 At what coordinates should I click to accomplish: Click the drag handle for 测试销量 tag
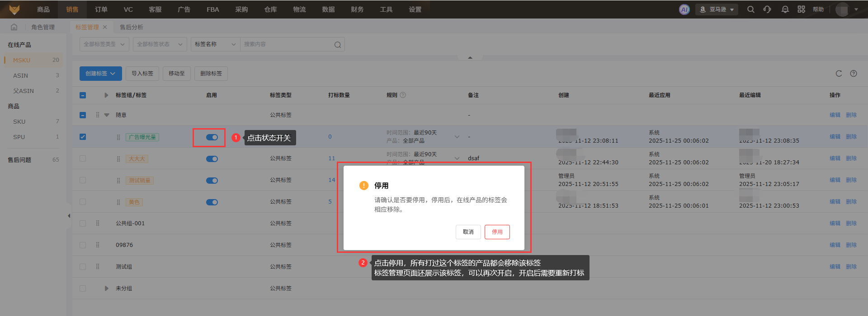(x=118, y=181)
